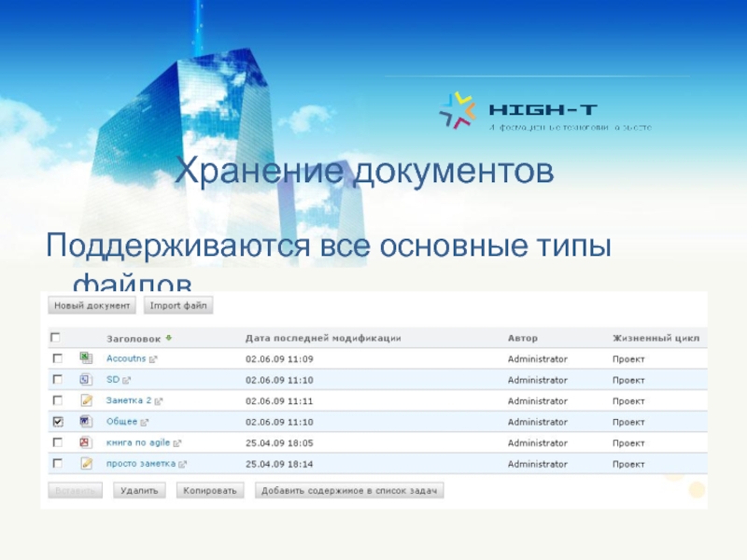Click the Копировать button
The height and width of the screenshot is (560, 747).
coord(210,491)
